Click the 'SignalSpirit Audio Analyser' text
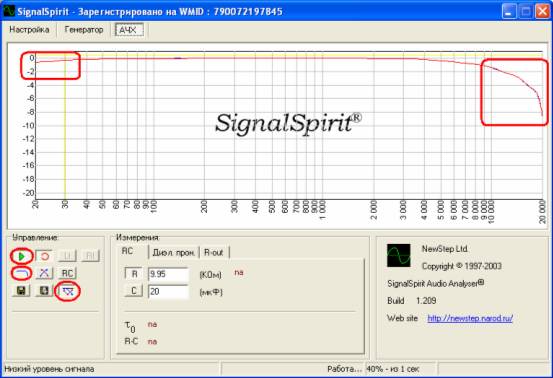The width and height of the screenshot is (553, 378). pos(436,284)
